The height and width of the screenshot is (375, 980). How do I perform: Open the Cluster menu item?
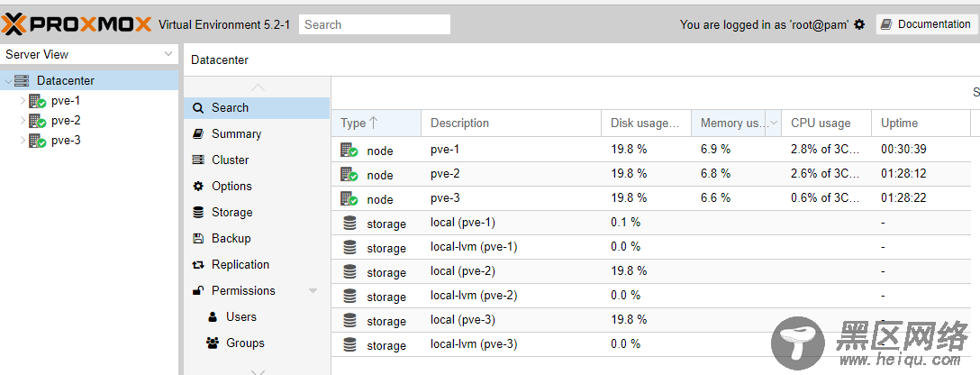coord(257,160)
